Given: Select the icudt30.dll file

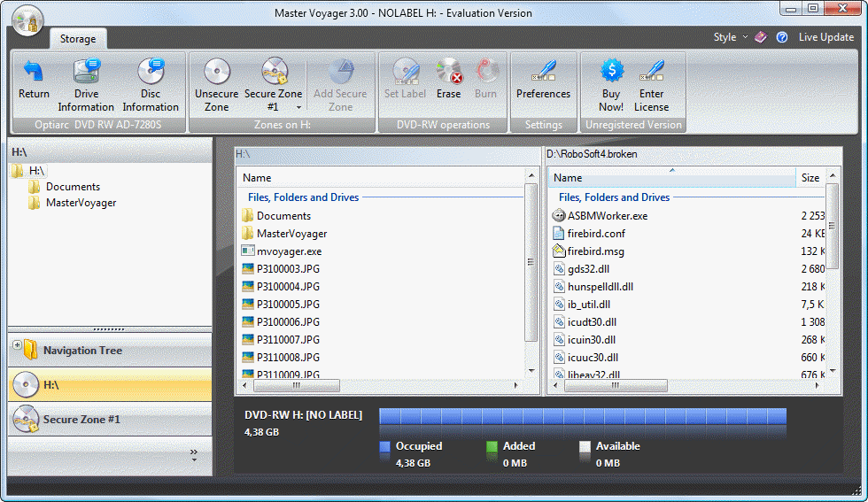Looking at the screenshot, I should pos(585,322).
